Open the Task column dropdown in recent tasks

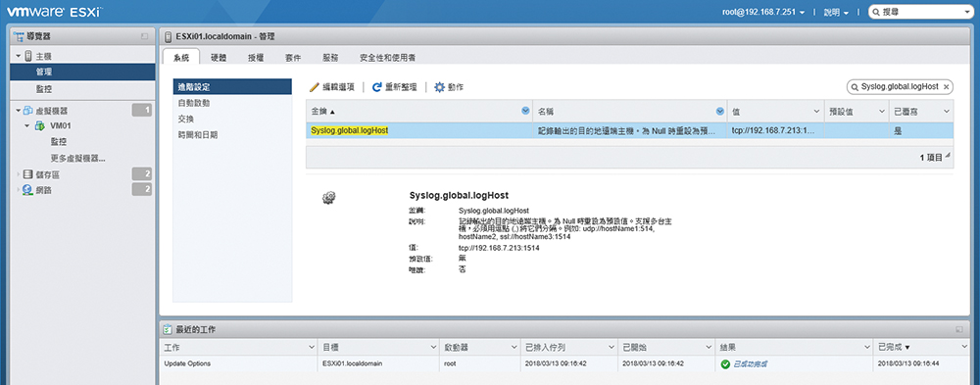click(x=312, y=346)
